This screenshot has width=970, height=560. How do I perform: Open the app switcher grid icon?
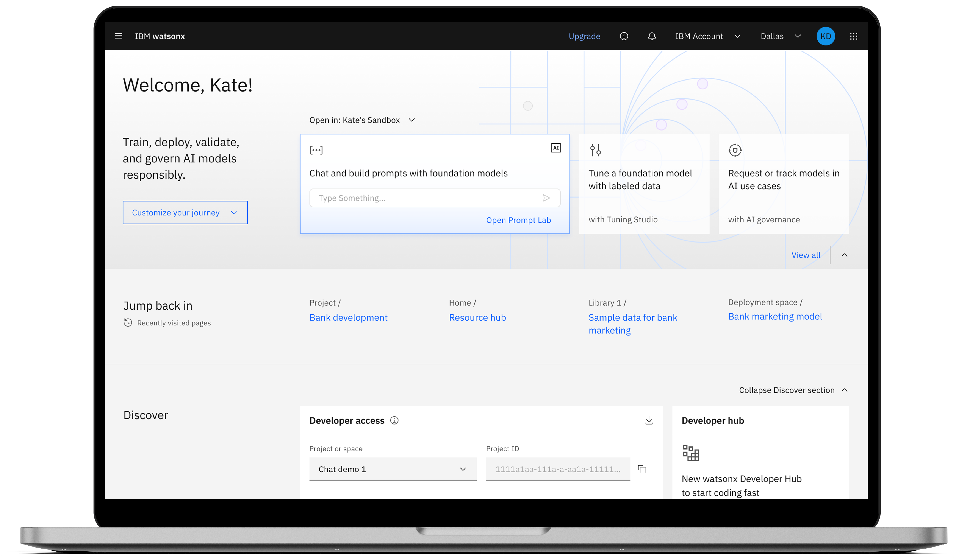coord(853,36)
